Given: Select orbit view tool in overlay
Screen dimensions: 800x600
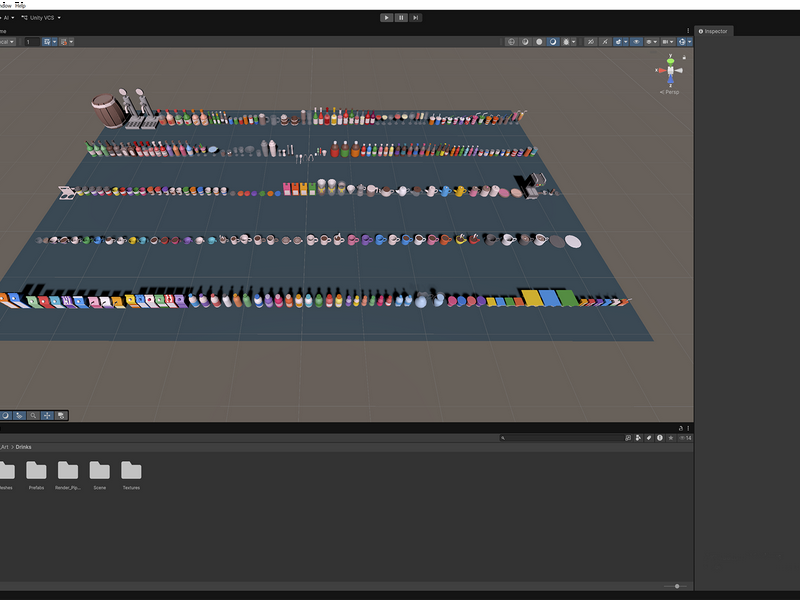Looking at the screenshot, I should coord(6,416).
